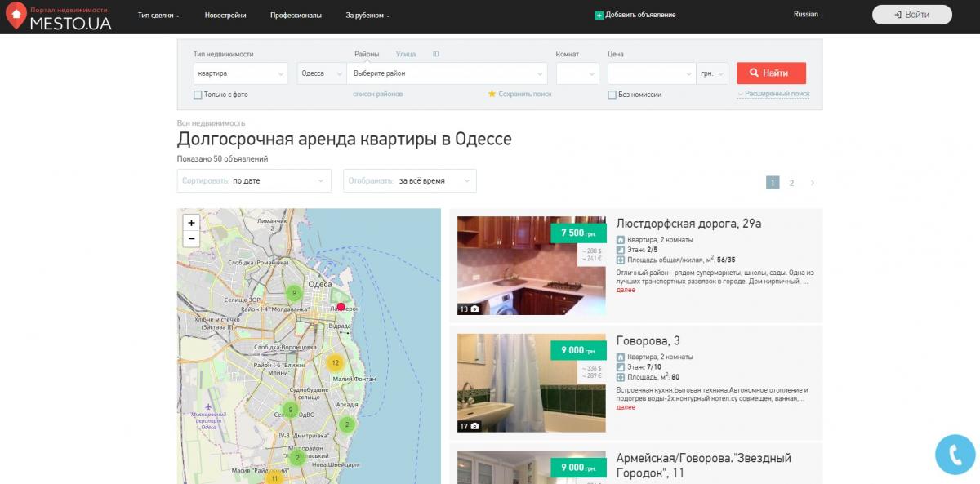Viewport: 980px width, 484px height.
Task: Click the house icon in Люстдорфская listing
Action: coord(621,240)
